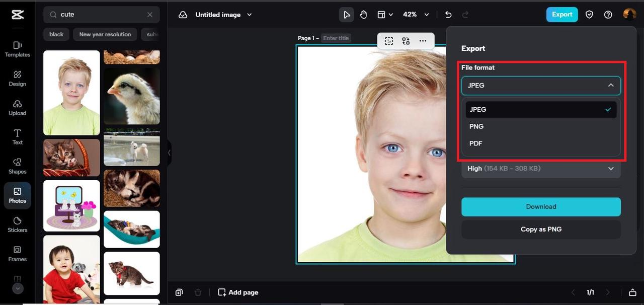
Task: Open the bottom-right pages panel icon
Action: 632,292
